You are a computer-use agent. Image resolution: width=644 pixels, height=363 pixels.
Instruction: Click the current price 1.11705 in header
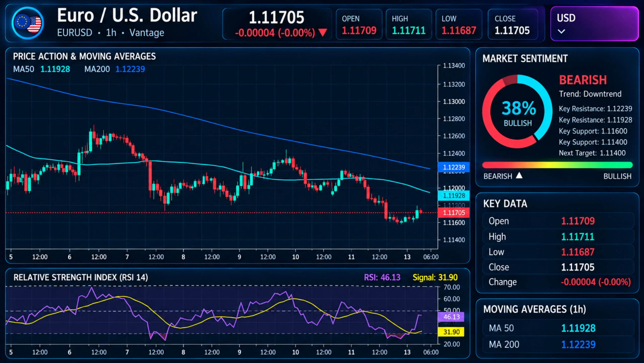(x=276, y=17)
